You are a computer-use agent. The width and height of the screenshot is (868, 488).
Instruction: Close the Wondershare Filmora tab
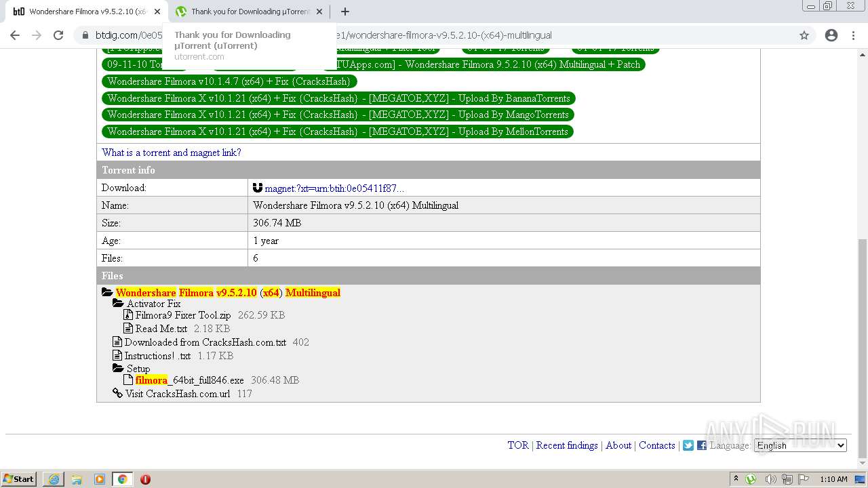click(x=157, y=12)
